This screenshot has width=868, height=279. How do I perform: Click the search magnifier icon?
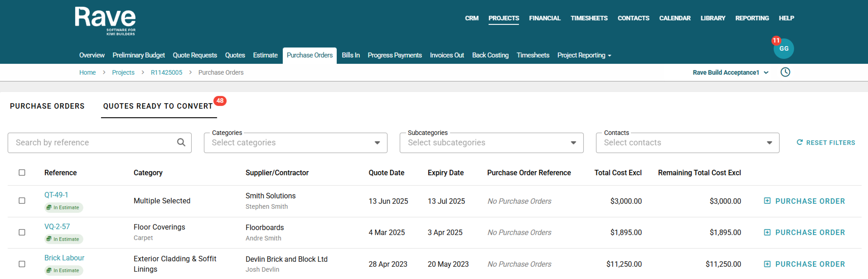click(181, 143)
